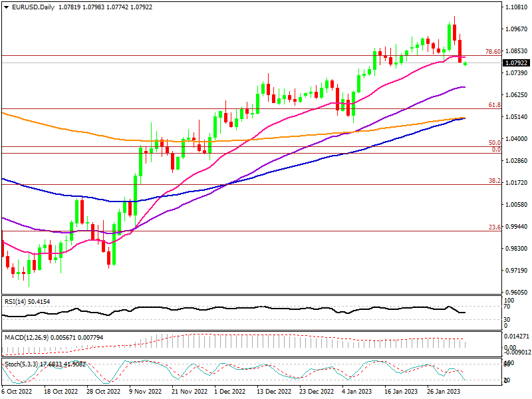Click the 26 Jan 2023 date label
Screen dimensions: 532x399
pyautogui.click(x=443, y=392)
